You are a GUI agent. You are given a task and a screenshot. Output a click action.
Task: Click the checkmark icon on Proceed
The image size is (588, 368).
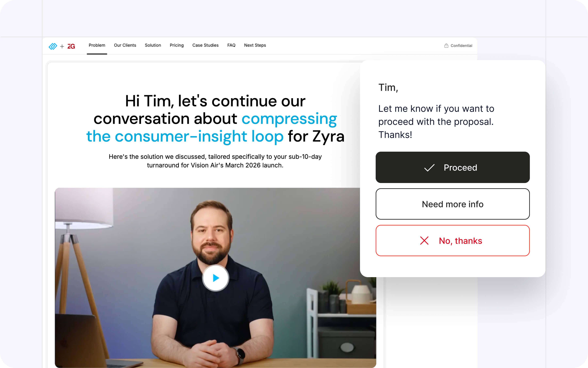pos(429,167)
